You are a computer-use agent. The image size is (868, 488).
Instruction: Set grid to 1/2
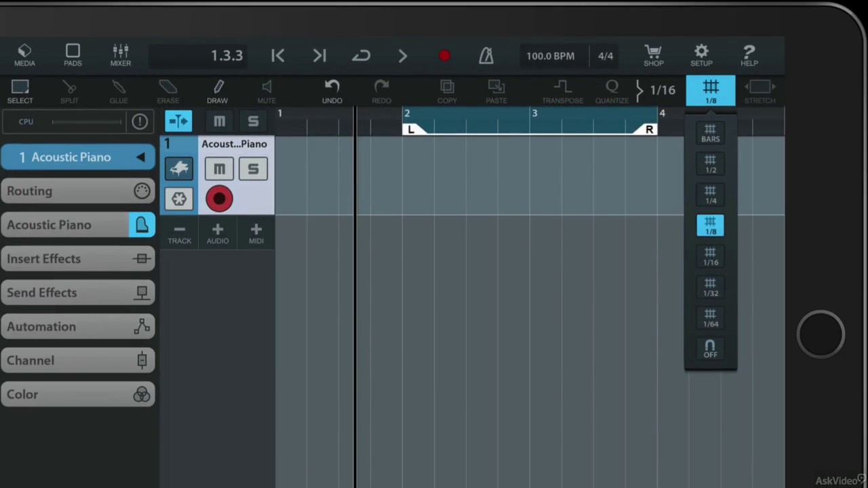tap(711, 164)
